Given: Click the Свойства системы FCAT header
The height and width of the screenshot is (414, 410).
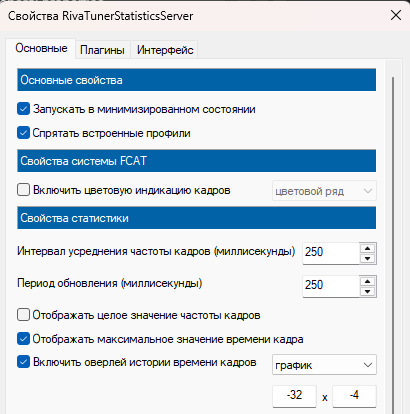Looking at the screenshot, I should pyautogui.click(x=197, y=161).
